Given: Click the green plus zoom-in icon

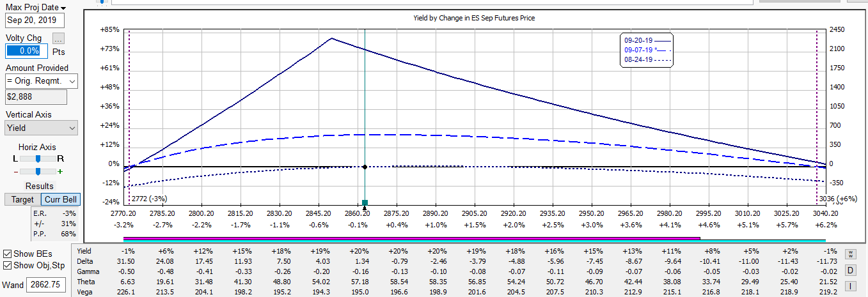Looking at the screenshot, I should click(x=60, y=171).
